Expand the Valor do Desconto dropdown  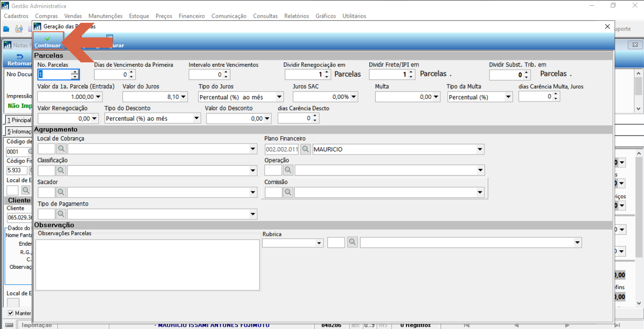coord(267,119)
